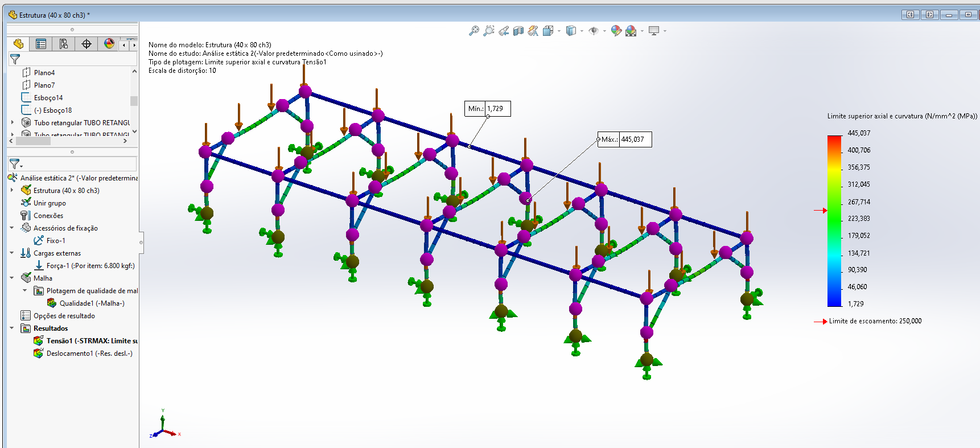The width and height of the screenshot is (980, 448).
Task: Click the Fixo-1 anchor icon
Action: [39, 240]
